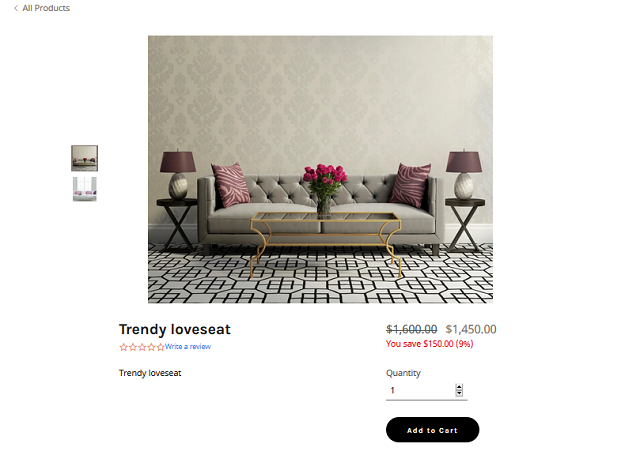640x470 pixels.
Task: Click the crossed-out $1,600.00 original price
Action: [411, 329]
